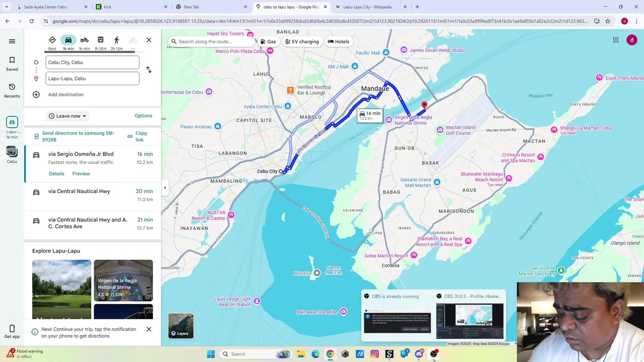Click the Bluewater Maribago Beach Resort marker
644x362 pixels.
click(509, 178)
